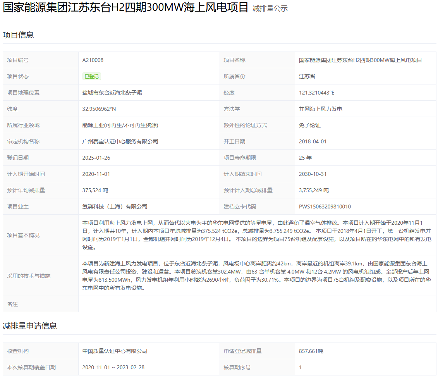The width and height of the screenshot is (438, 377).
Task: Click the province value 江苏省
Action: tap(307, 76)
